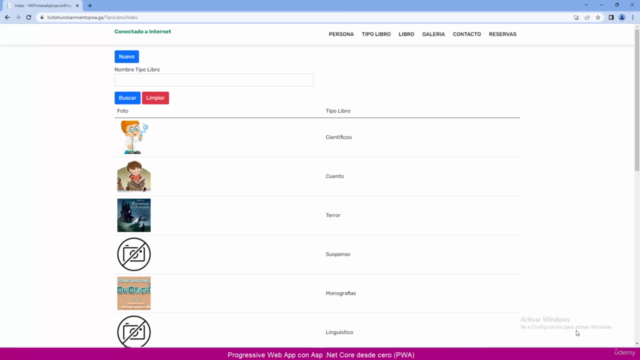
Task: Open a new browser tab with plus icon
Action: [90, 6]
